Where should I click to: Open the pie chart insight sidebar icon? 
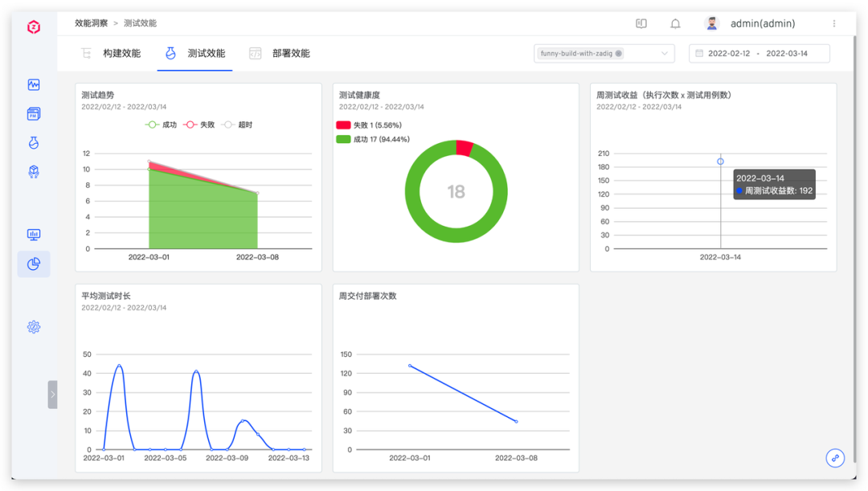[x=34, y=264]
